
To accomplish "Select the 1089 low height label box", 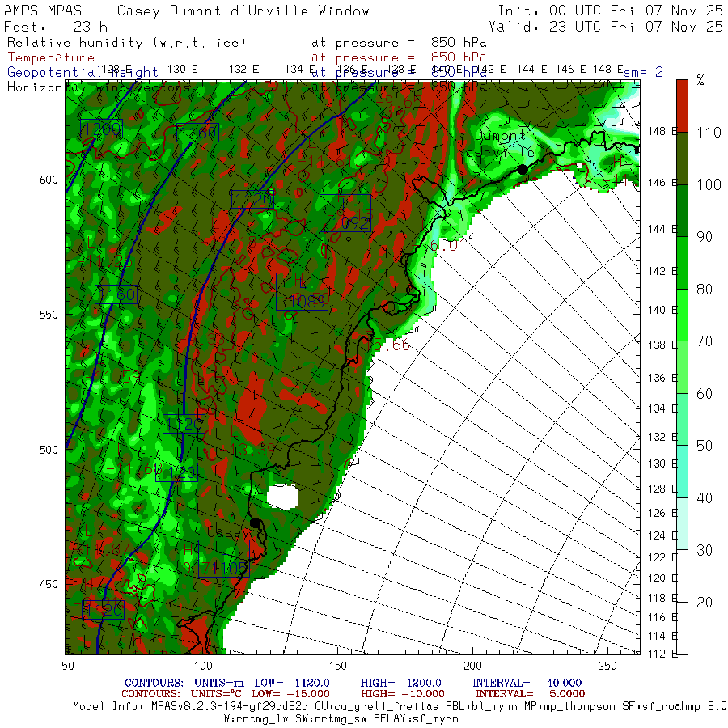I will pos(303,291).
